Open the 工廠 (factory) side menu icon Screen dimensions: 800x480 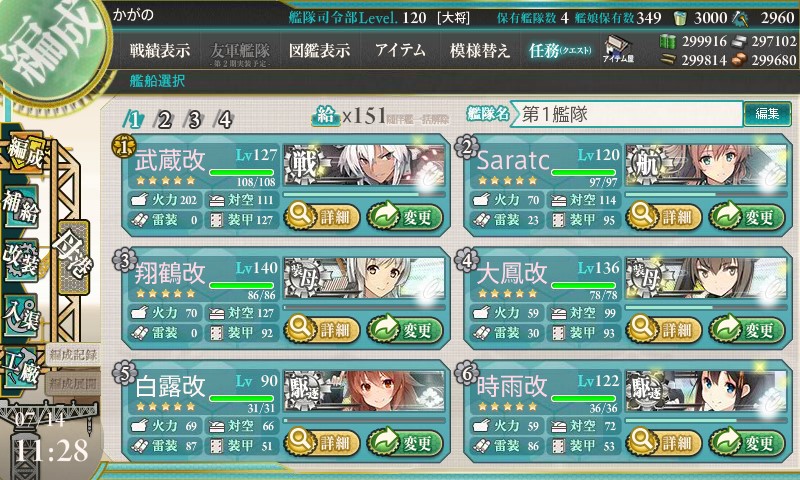point(21,369)
